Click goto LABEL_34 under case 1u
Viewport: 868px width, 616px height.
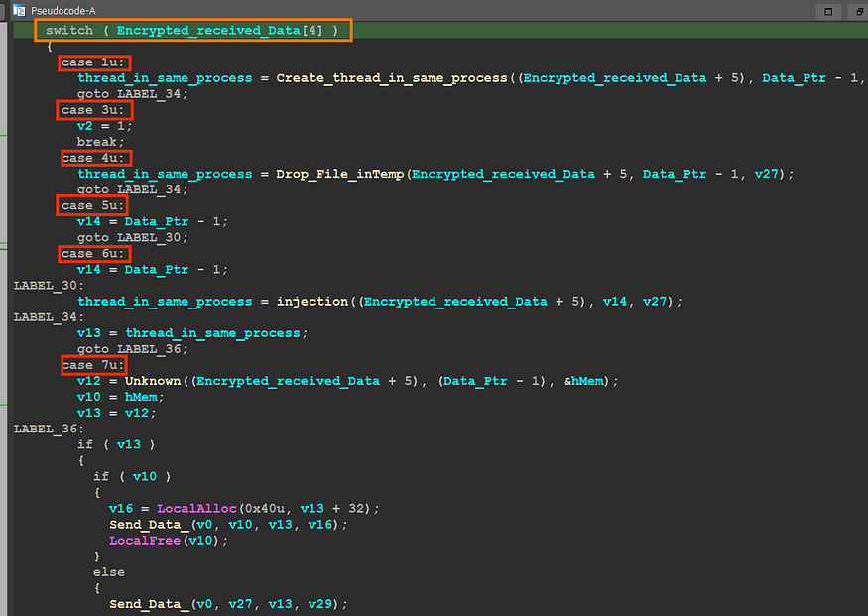(x=132, y=94)
